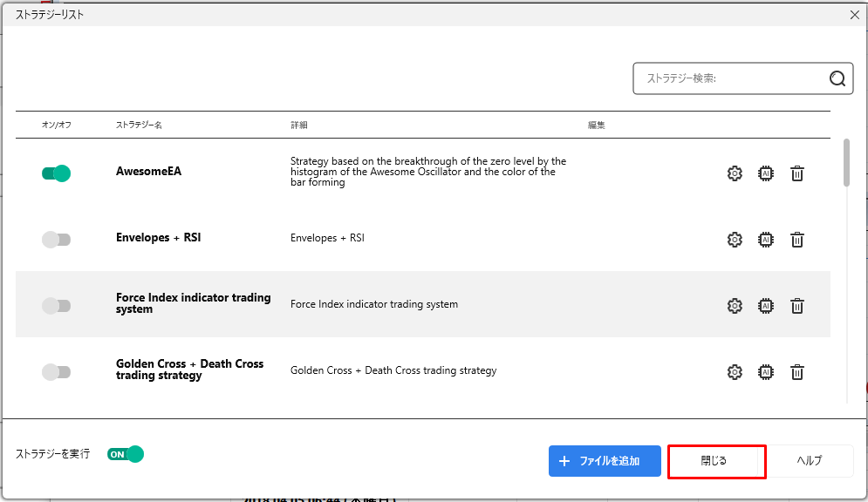The height and width of the screenshot is (502, 868).
Task: Delete the AwesomeEA strategy via trash icon
Action: 796,173
